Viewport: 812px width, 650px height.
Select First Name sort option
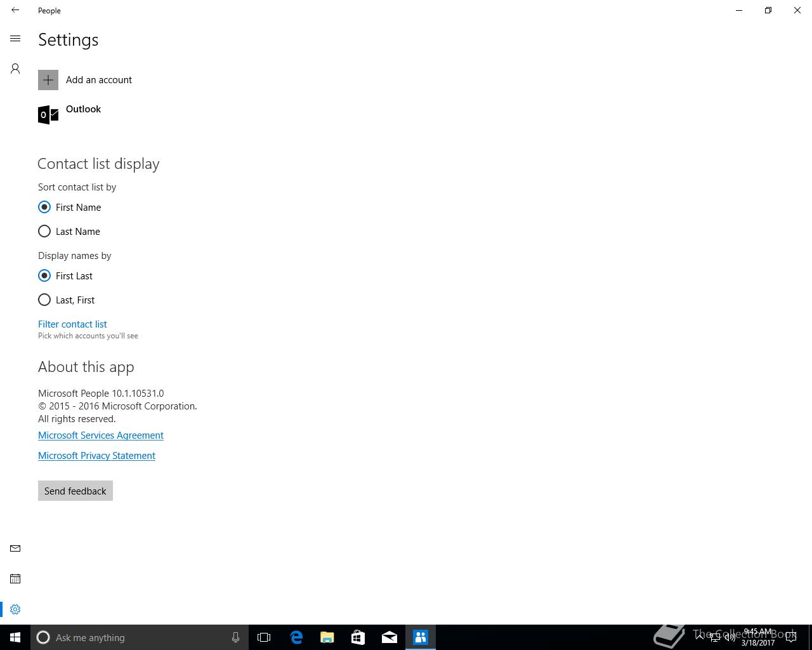click(70, 207)
